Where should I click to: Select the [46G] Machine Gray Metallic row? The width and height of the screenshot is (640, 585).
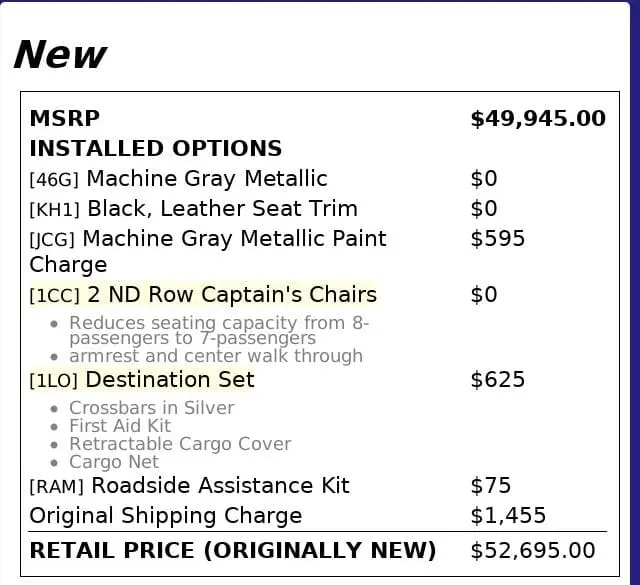[x=178, y=179]
